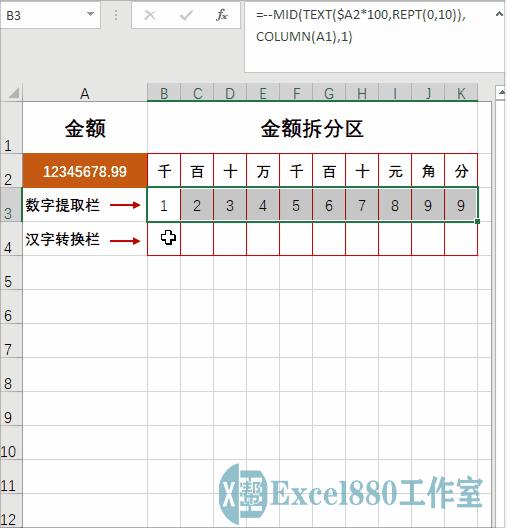Click the Cancel (X) formula button
The width and height of the screenshot is (507, 528).
[x=150, y=15]
